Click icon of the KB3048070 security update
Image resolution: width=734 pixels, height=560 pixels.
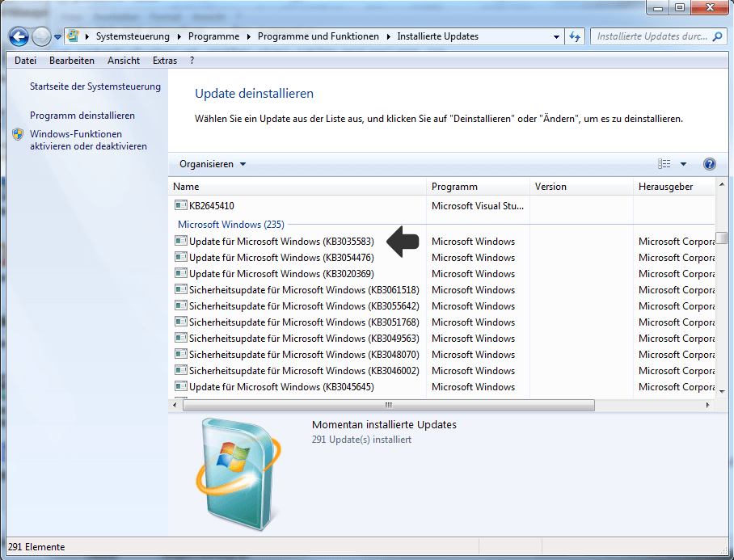tap(181, 354)
